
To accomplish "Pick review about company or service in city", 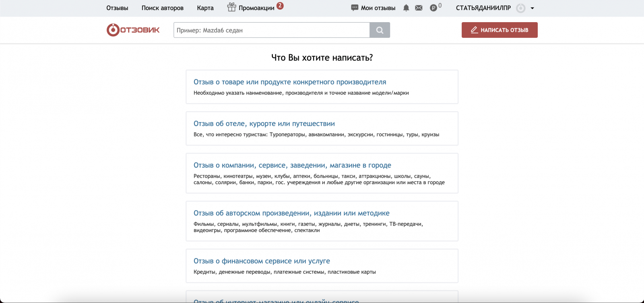I will pos(292,165).
